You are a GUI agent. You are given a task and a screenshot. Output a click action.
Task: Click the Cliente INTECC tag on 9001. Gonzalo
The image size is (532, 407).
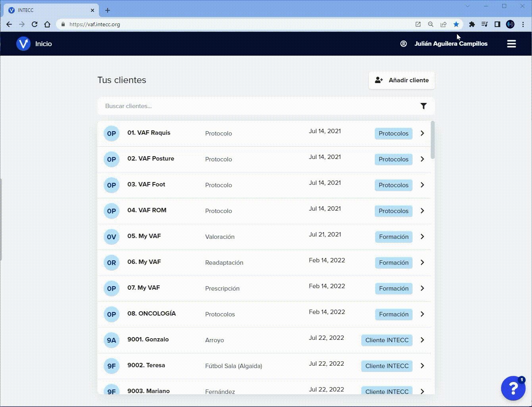coord(387,340)
